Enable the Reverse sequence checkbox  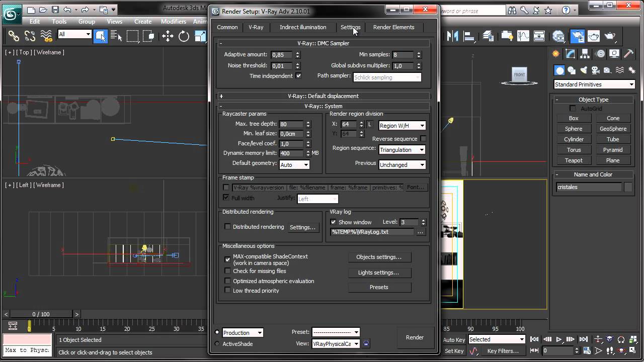[423, 139]
